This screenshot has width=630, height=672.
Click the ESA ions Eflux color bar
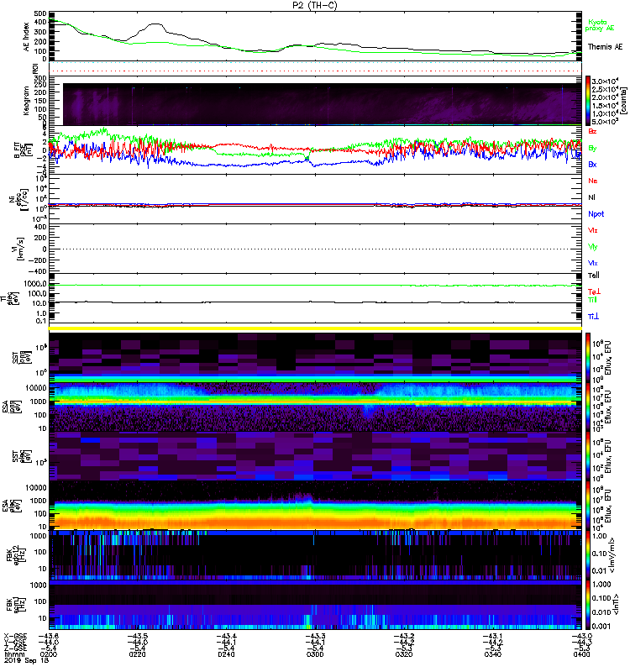click(588, 407)
